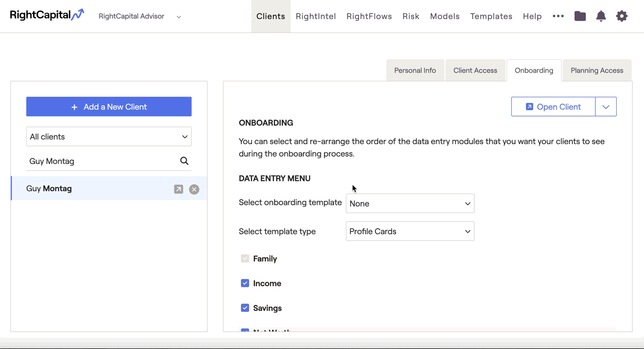Switch to the Personal Info tab

click(x=415, y=70)
